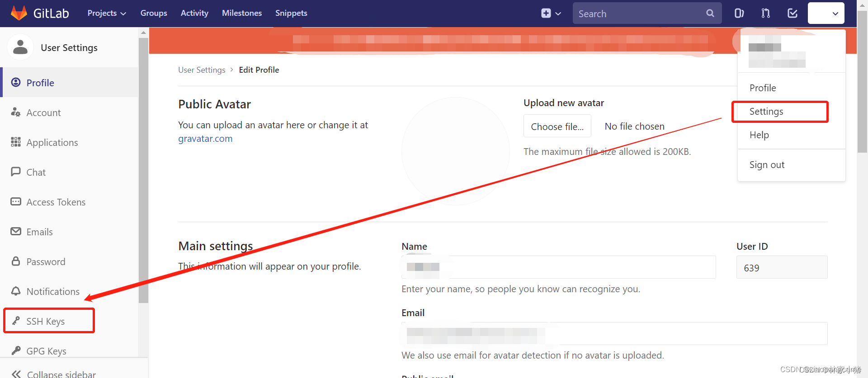This screenshot has height=378, width=868.
Task: Click the Emails envelope icon
Action: [16, 231]
